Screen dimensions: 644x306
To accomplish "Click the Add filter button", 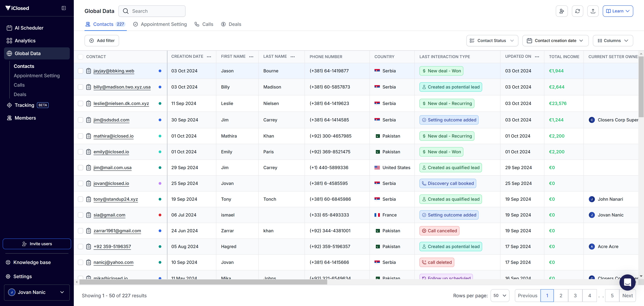I will pyautogui.click(x=102, y=41).
